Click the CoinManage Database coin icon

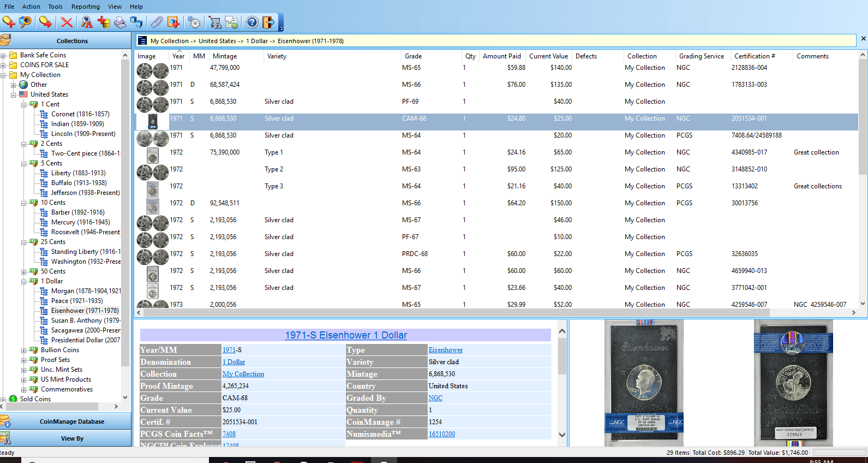click(x=5, y=421)
